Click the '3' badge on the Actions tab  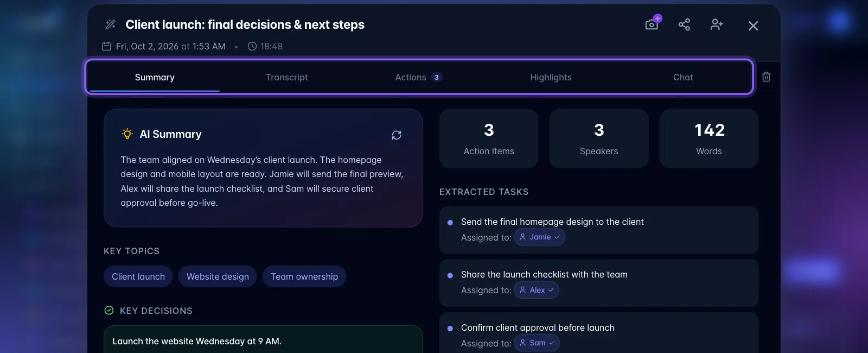[x=437, y=77]
